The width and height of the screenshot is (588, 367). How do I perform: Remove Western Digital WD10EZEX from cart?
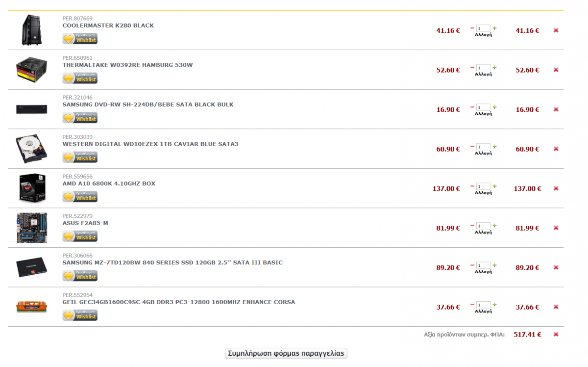click(x=556, y=149)
